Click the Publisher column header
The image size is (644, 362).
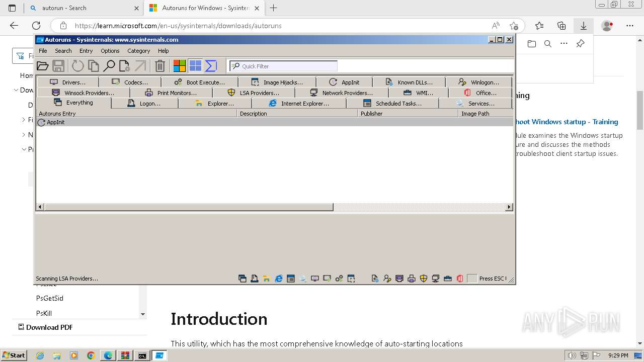click(408, 114)
